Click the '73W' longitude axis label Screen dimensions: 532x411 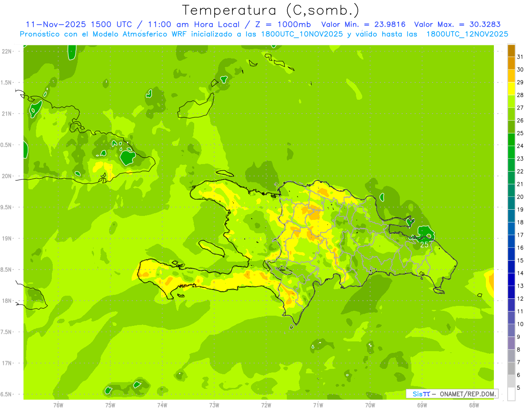pos(214,405)
